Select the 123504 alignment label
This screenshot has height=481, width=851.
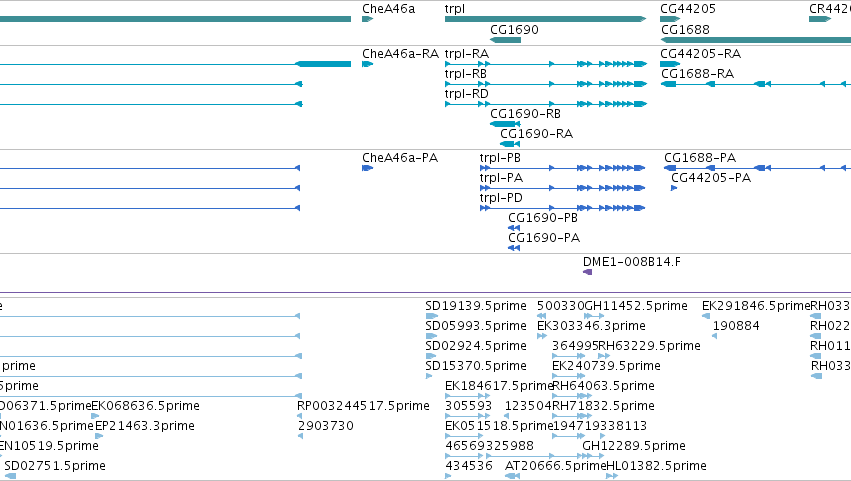[528, 407]
